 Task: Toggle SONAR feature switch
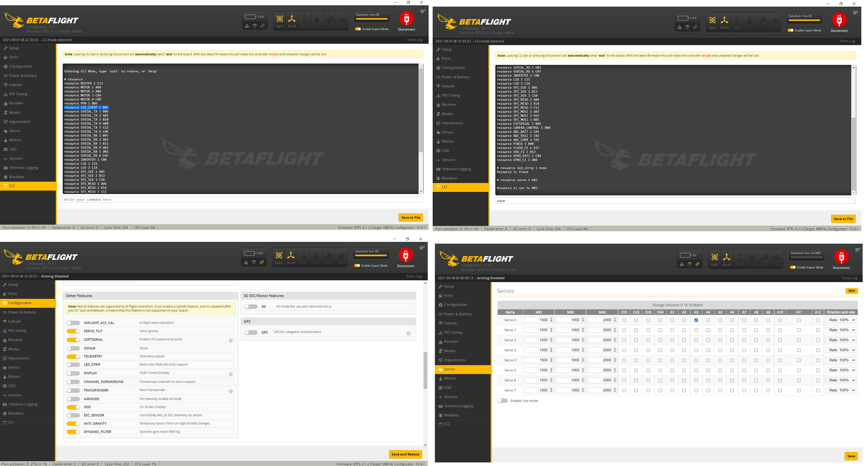[x=73, y=348]
